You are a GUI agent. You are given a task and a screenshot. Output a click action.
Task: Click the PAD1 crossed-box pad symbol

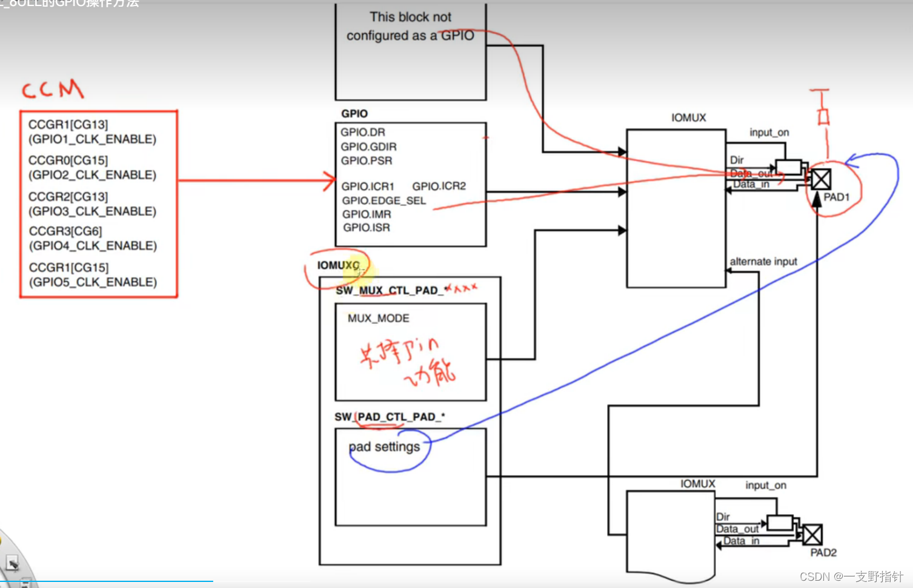tap(820, 179)
